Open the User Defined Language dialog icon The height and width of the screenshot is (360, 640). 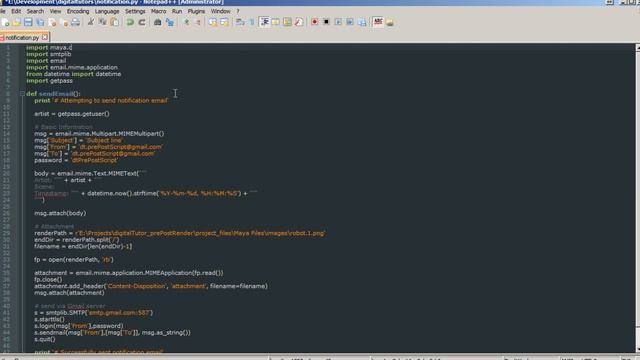pos(276,22)
